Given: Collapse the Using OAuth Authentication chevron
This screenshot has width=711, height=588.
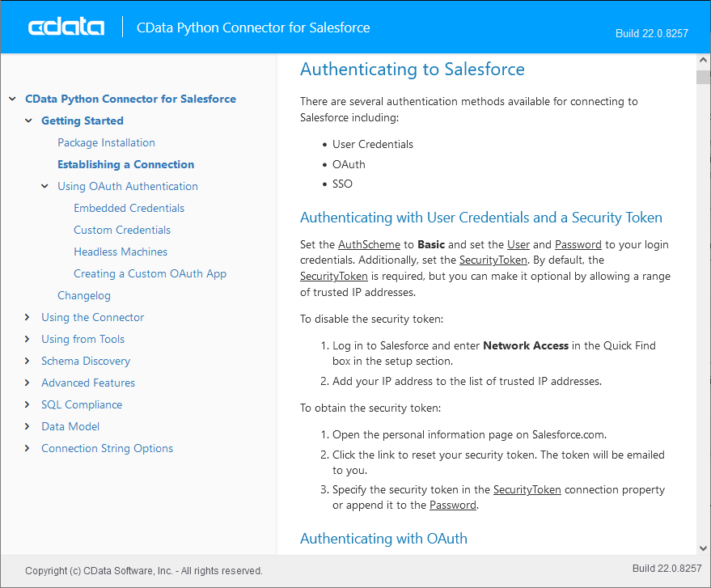Looking at the screenshot, I should (x=44, y=186).
